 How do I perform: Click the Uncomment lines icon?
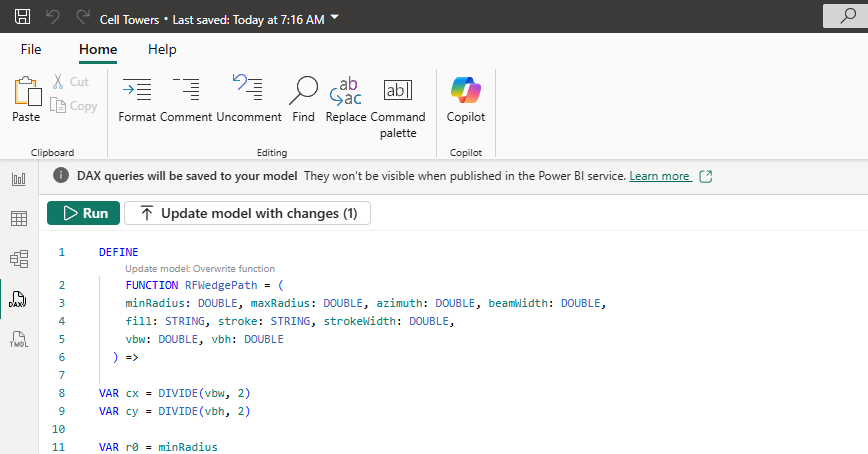click(248, 100)
